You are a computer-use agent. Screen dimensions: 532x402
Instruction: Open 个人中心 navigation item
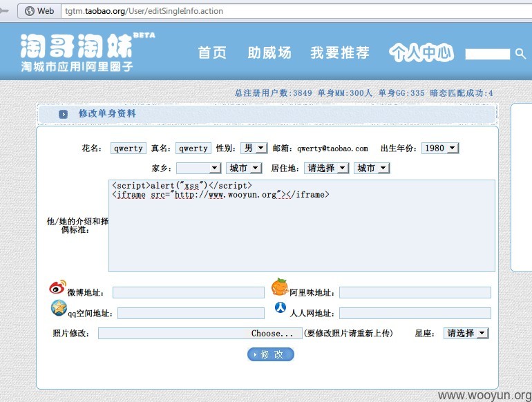[x=421, y=53]
